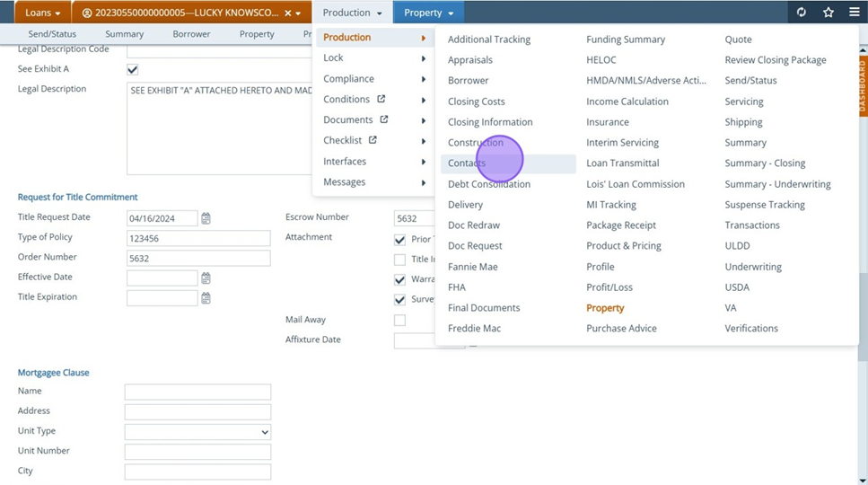Image resolution: width=868 pixels, height=485 pixels.
Task: Open the Dashboard side panel tab
Action: (863, 86)
